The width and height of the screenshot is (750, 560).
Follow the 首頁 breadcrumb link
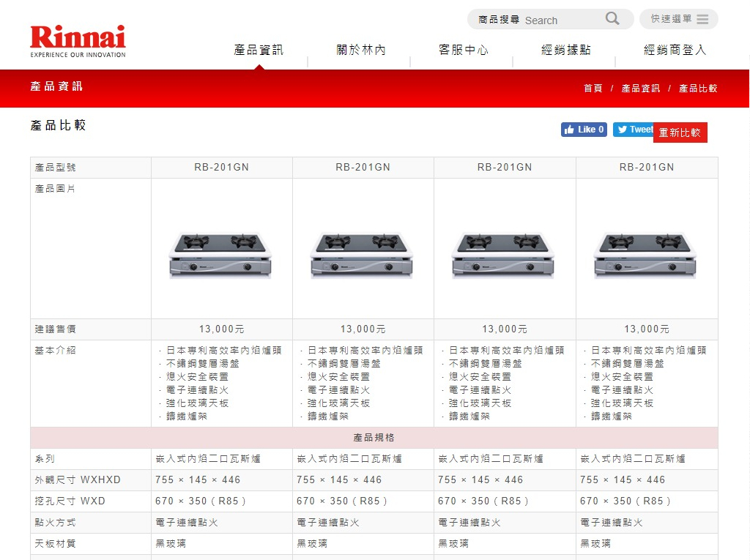coord(593,89)
